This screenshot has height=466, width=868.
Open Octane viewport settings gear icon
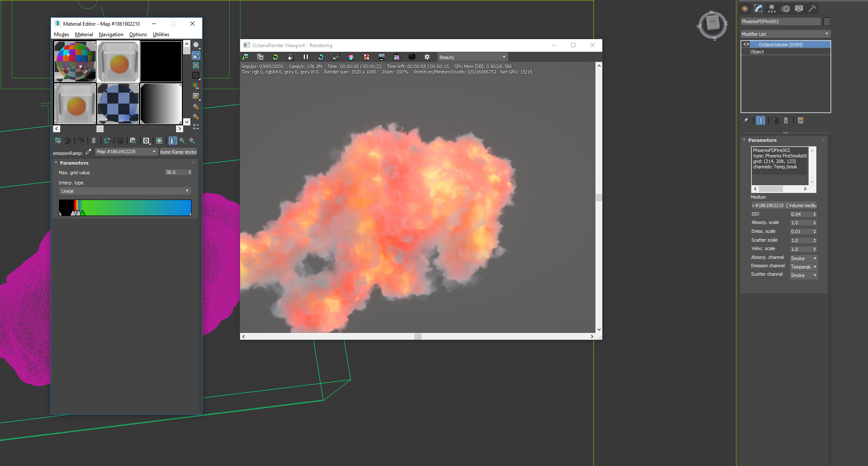tap(427, 57)
